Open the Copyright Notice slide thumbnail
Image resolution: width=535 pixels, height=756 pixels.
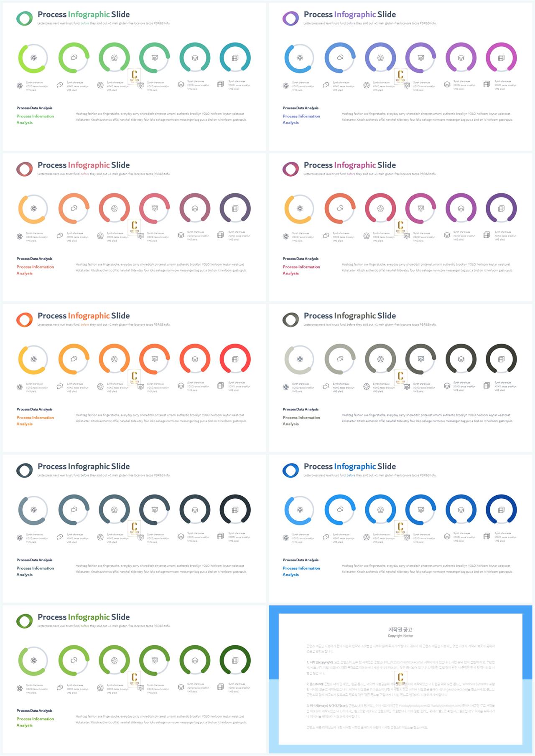[x=400, y=679]
